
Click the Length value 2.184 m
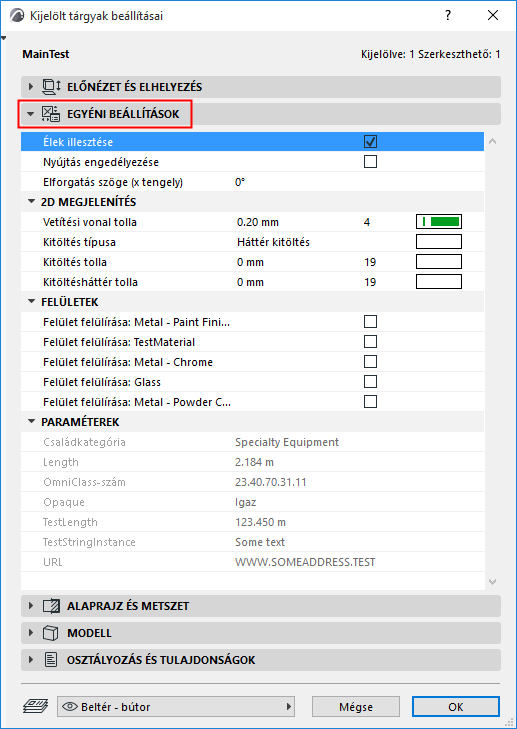coord(254,462)
